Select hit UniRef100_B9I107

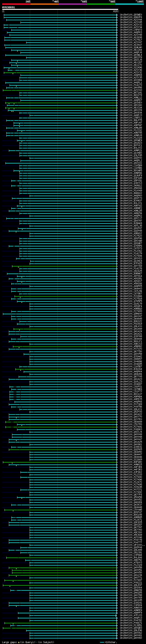(x=131, y=394)
